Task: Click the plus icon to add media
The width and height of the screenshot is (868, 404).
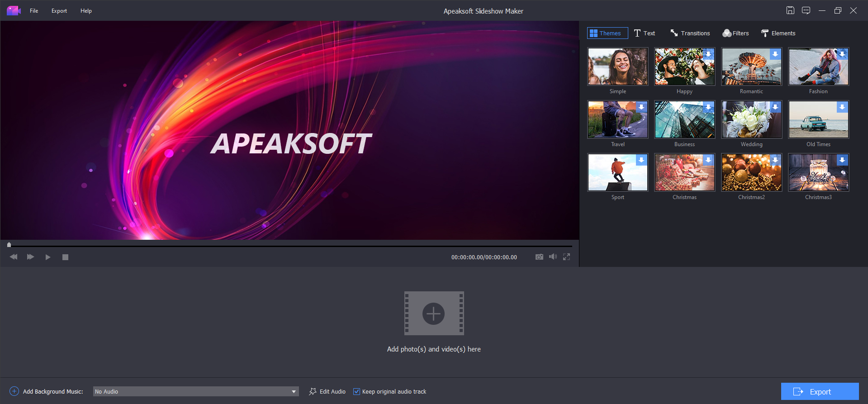Action: coord(433,314)
